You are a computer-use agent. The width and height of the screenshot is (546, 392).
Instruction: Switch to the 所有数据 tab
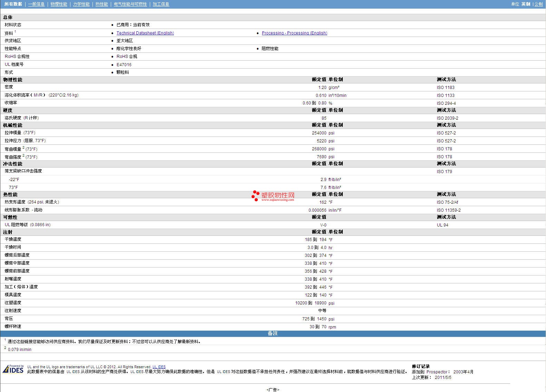point(13,4)
